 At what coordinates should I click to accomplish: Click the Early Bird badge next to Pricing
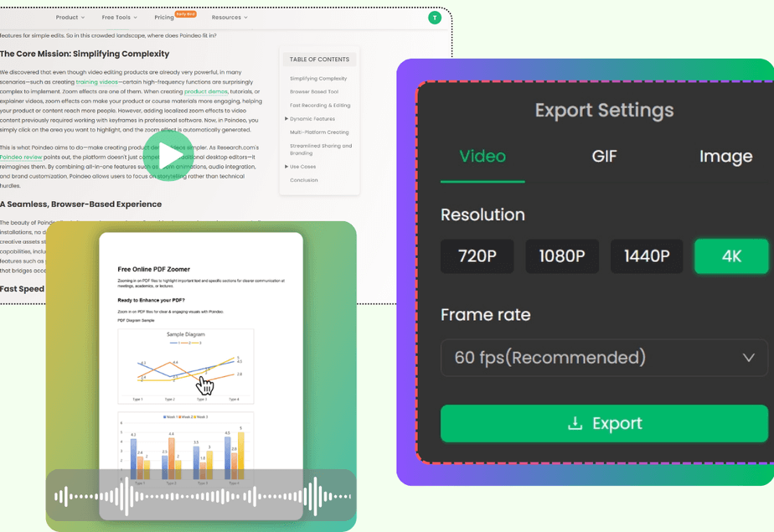pyautogui.click(x=186, y=16)
